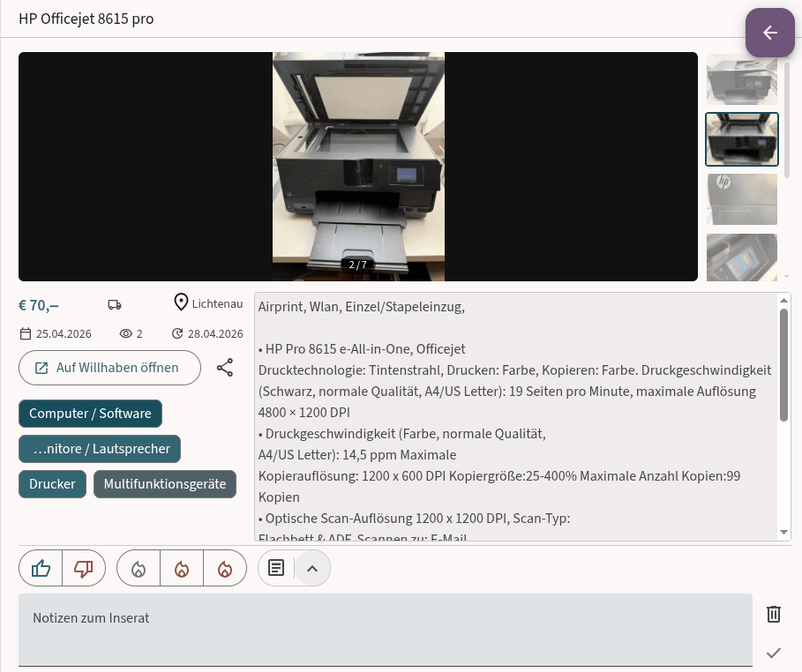Click the price € 70,–
Screen dimensions: 802x672
[x=39, y=305]
